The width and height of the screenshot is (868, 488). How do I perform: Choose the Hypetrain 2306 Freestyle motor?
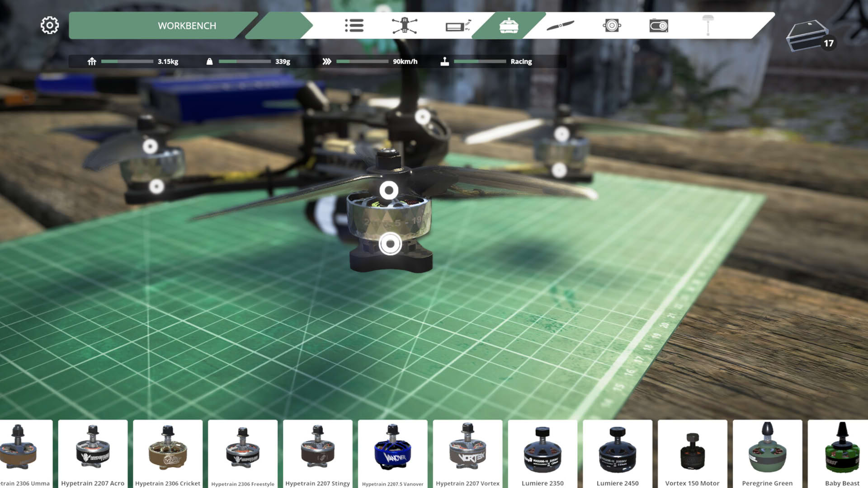[x=243, y=454]
